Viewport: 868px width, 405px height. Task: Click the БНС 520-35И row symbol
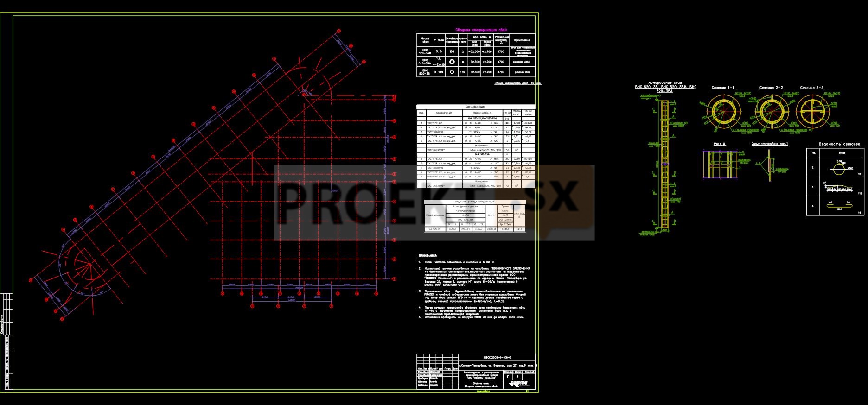452,51
